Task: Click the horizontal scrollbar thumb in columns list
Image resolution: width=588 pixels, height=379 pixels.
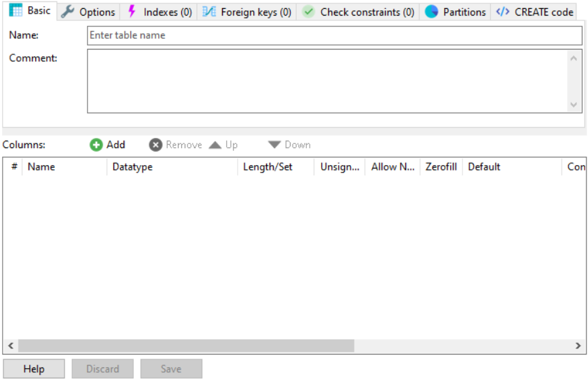Action: coord(186,346)
